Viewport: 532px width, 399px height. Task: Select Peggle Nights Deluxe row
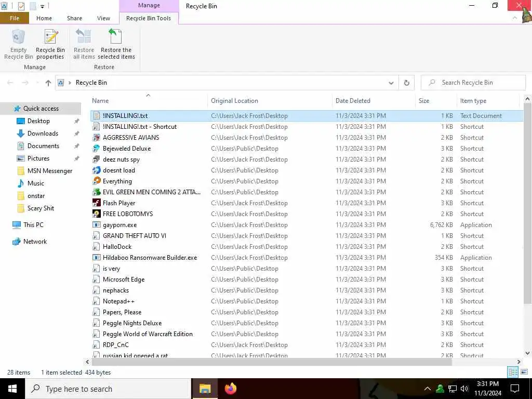pyautogui.click(x=307, y=323)
